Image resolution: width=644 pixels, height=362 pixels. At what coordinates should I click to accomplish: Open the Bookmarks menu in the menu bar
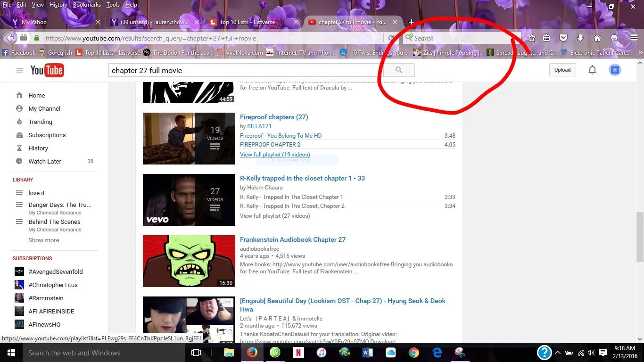coord(87,5)
